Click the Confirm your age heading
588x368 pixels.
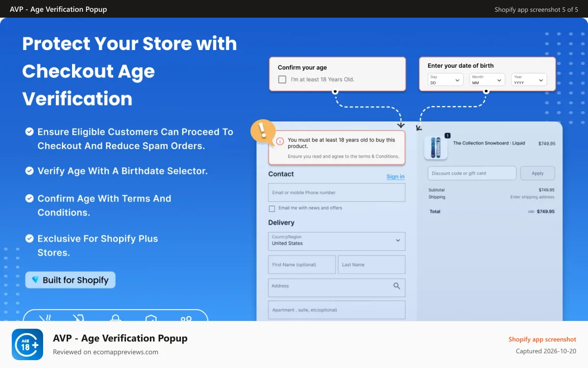302,68
